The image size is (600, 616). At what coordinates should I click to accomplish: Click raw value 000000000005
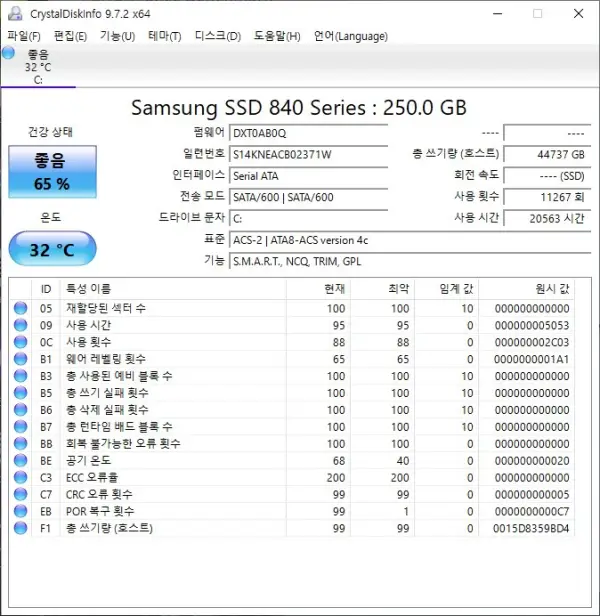coord(532,495)
